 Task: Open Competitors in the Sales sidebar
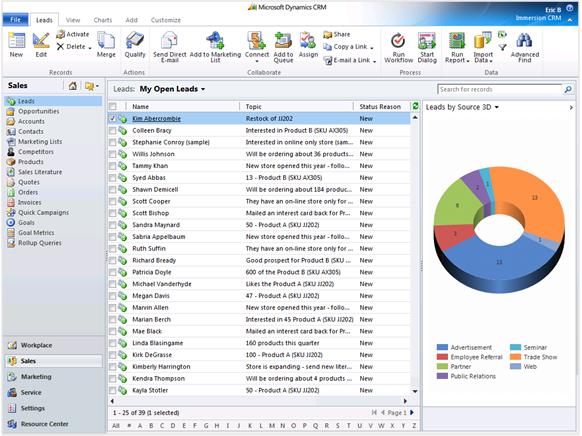36,152
